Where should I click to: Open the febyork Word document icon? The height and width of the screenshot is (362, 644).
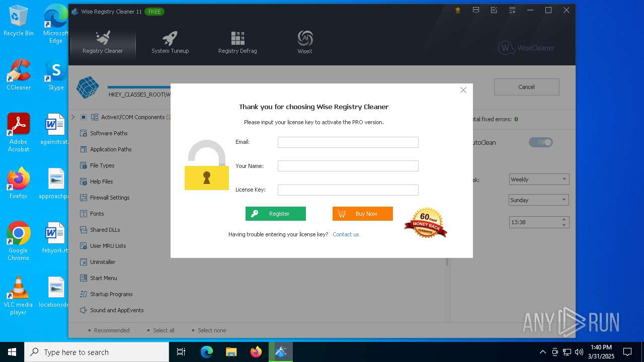(x=55, y=238)
